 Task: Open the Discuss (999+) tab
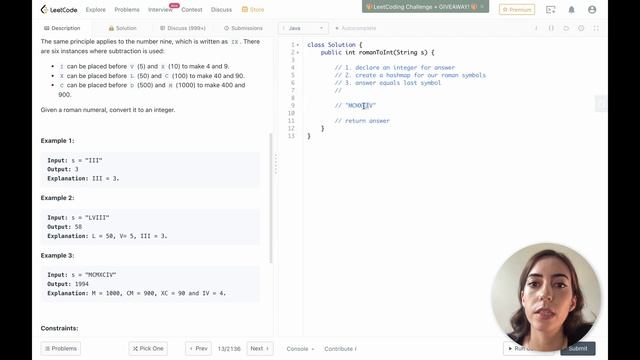pos(182,28)
